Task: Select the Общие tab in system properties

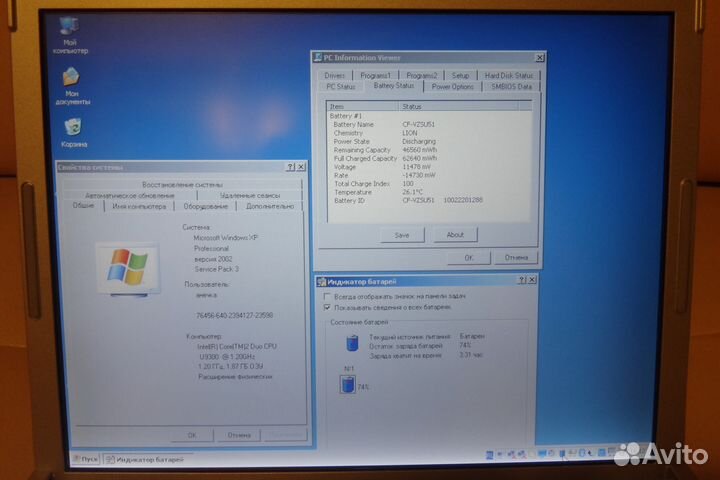Action: tap(83, 205)
